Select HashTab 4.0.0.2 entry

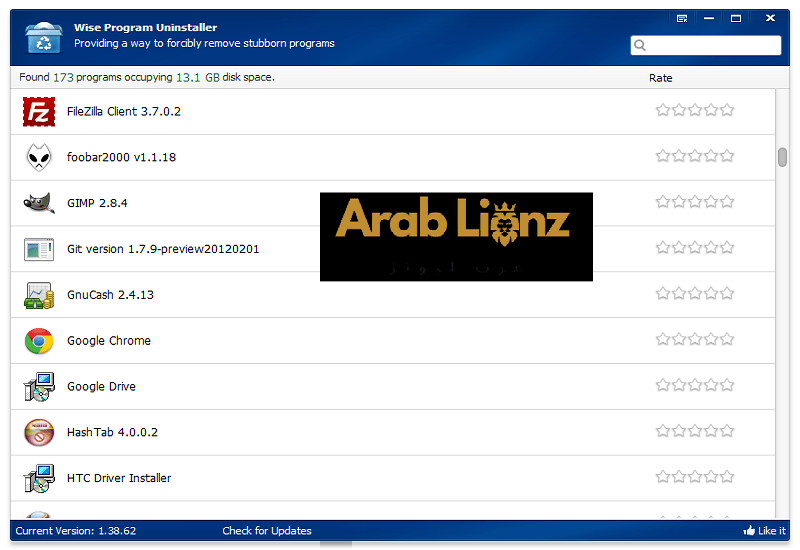pyautogui.click(x=393, y=433)
